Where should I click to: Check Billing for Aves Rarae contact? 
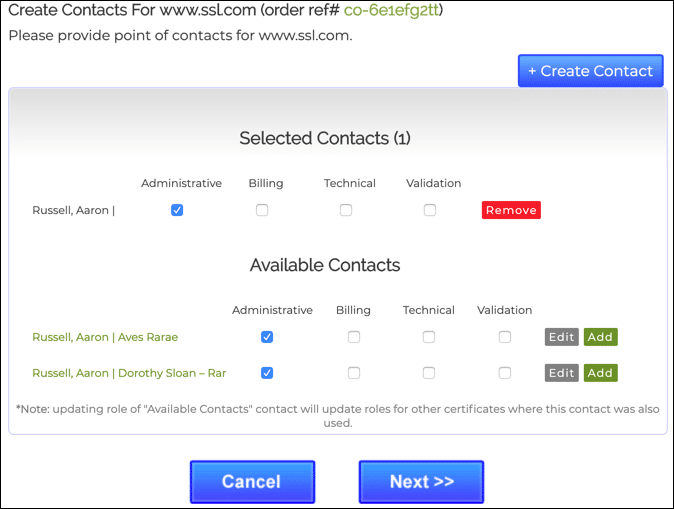pyautogui.click(x=354, y=337)
